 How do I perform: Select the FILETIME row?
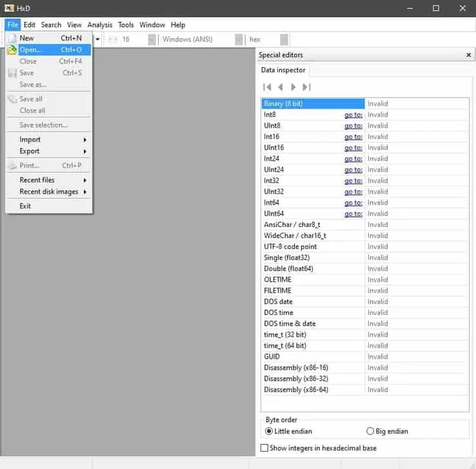tap(364, 290)
